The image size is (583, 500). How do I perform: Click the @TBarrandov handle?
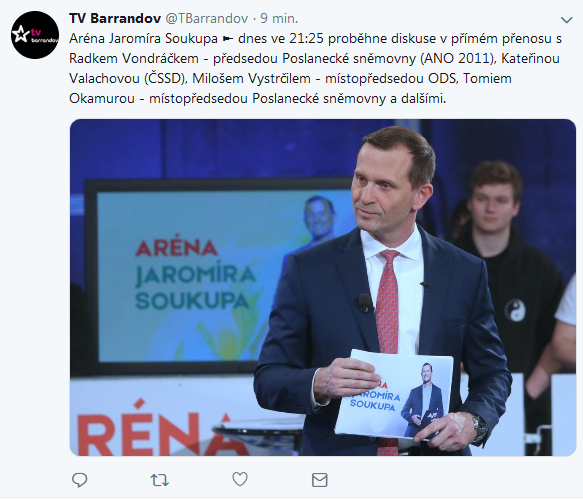pyautogui.click(x=206, y=18)
